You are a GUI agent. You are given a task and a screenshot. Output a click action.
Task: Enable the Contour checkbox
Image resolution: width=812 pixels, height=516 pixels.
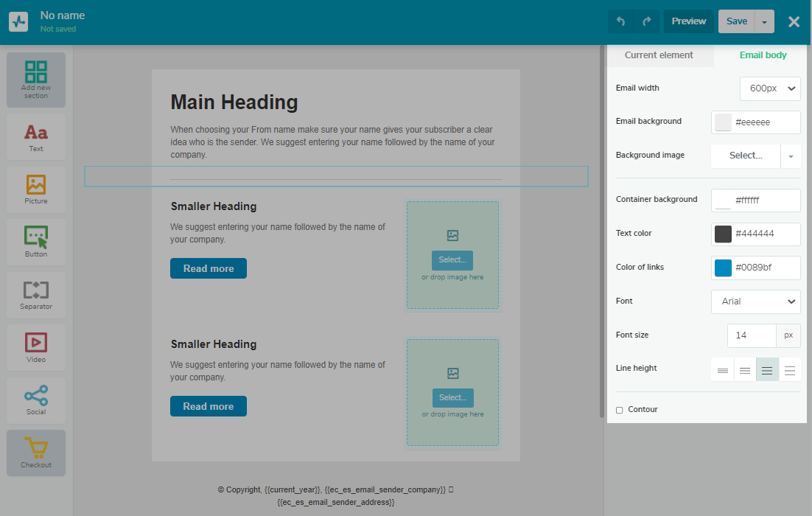(x=620, y=410)
